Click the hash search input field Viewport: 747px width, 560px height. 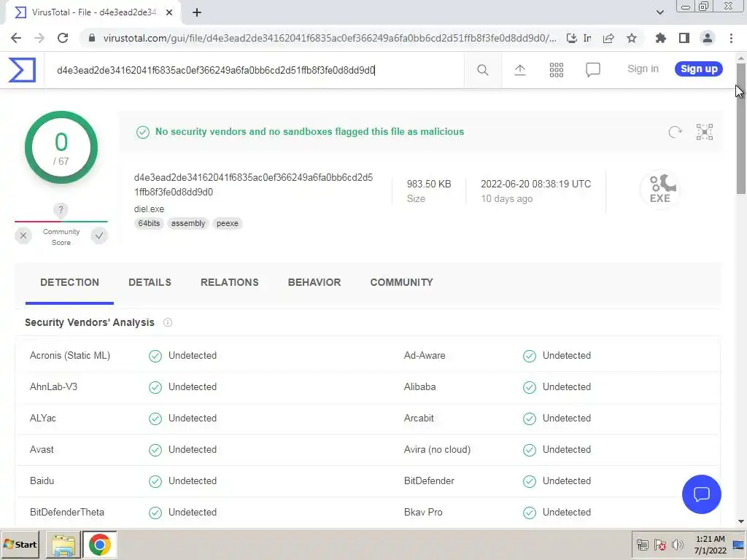(x=254, y=71)
